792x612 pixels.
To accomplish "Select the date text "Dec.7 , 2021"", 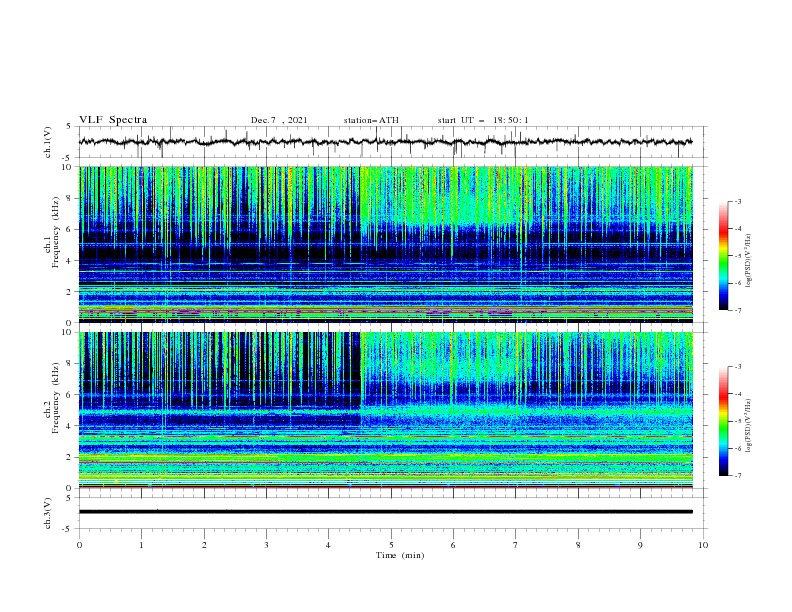I will 279,120.
